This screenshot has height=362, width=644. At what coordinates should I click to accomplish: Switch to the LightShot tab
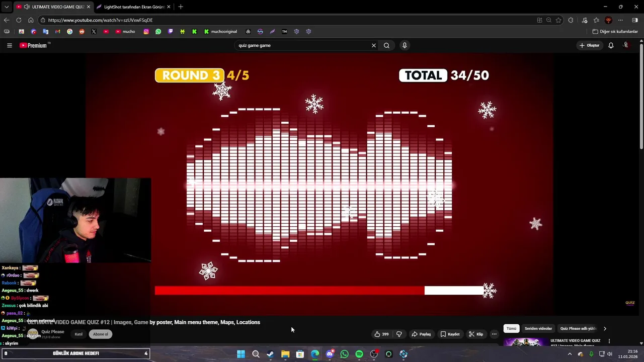point(133,7)
